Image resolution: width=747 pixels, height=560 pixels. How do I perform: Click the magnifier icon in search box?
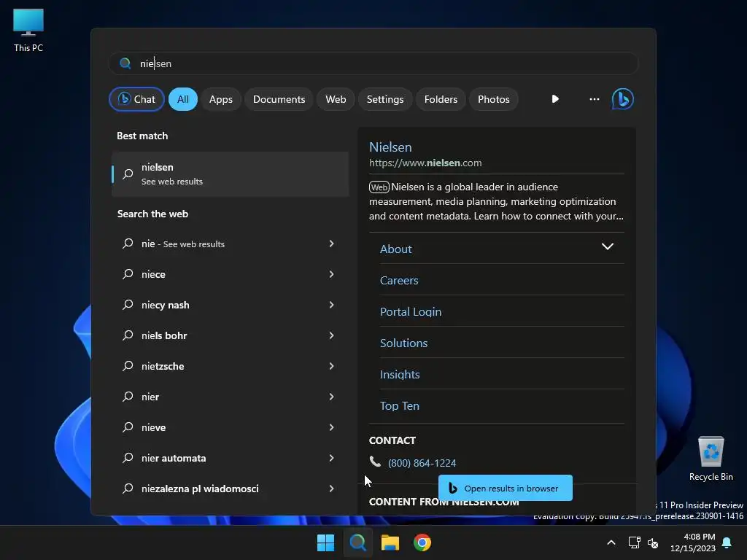click(125, 63)
